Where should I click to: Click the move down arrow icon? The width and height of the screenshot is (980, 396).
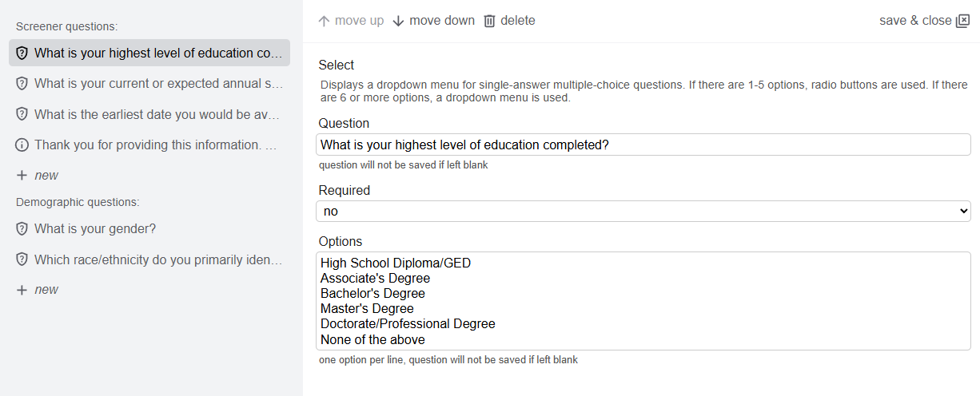point(399,21)
